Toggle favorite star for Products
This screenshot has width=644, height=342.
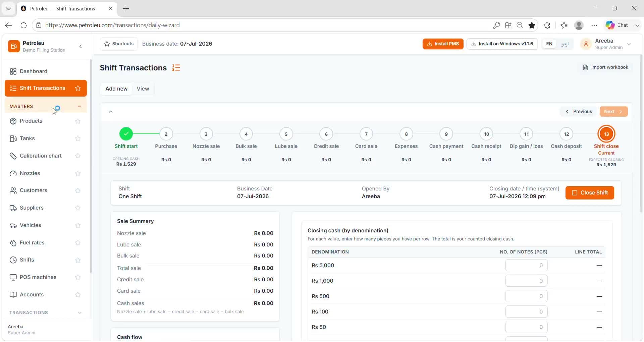coord(78,121)
